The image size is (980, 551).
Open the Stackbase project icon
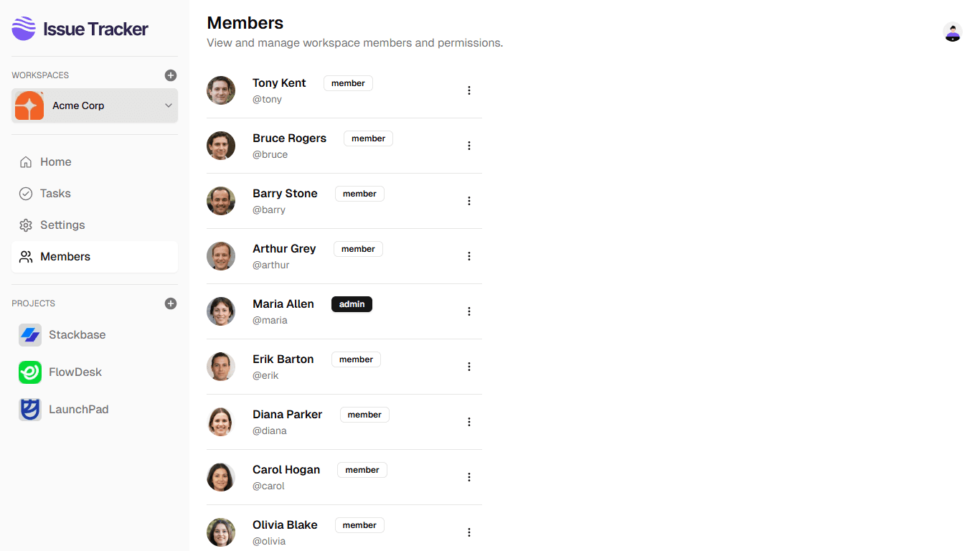pos(29,334)
